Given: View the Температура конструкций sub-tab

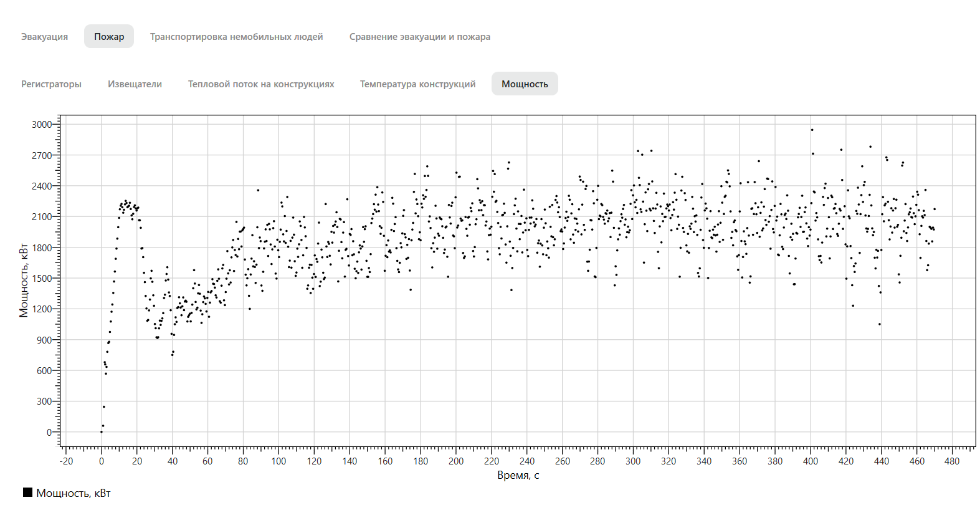Looking at the screenshot, I should [417, 84].
